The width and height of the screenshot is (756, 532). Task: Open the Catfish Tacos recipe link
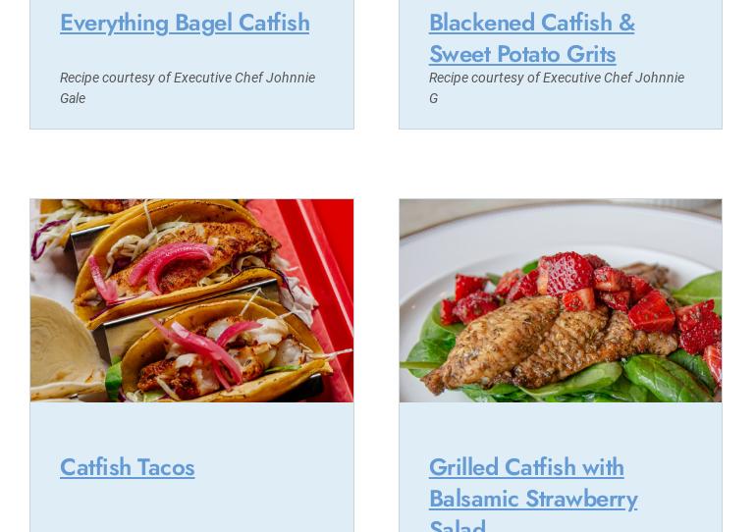point(128,467)
